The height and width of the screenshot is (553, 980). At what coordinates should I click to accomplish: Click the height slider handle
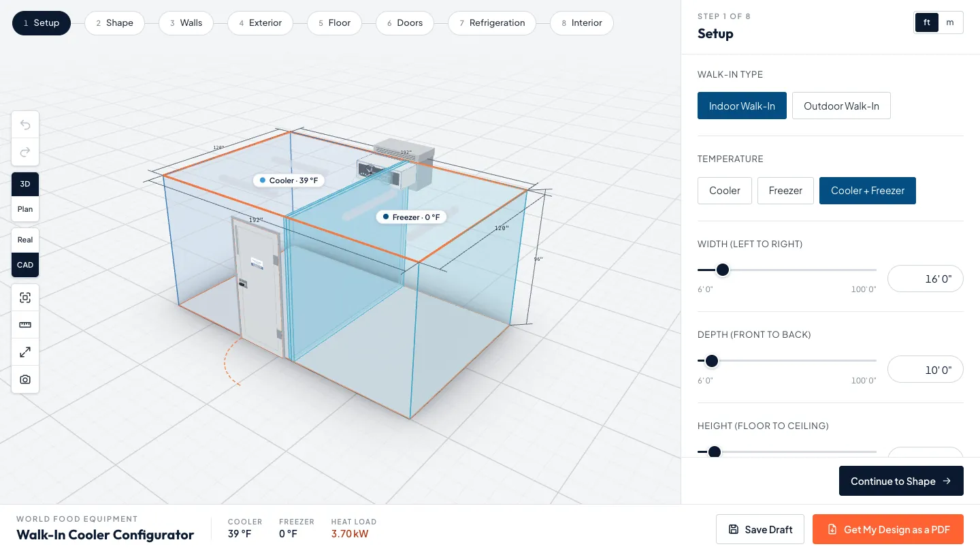pos(714,452)
